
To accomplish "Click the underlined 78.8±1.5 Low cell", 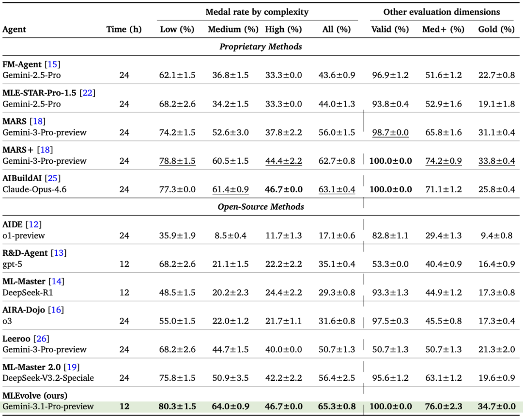I will (x=177, y=161).
